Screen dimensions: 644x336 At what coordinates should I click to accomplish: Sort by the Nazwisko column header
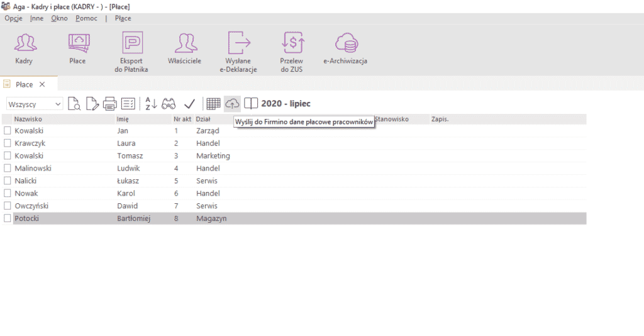(x=28, y=118)
